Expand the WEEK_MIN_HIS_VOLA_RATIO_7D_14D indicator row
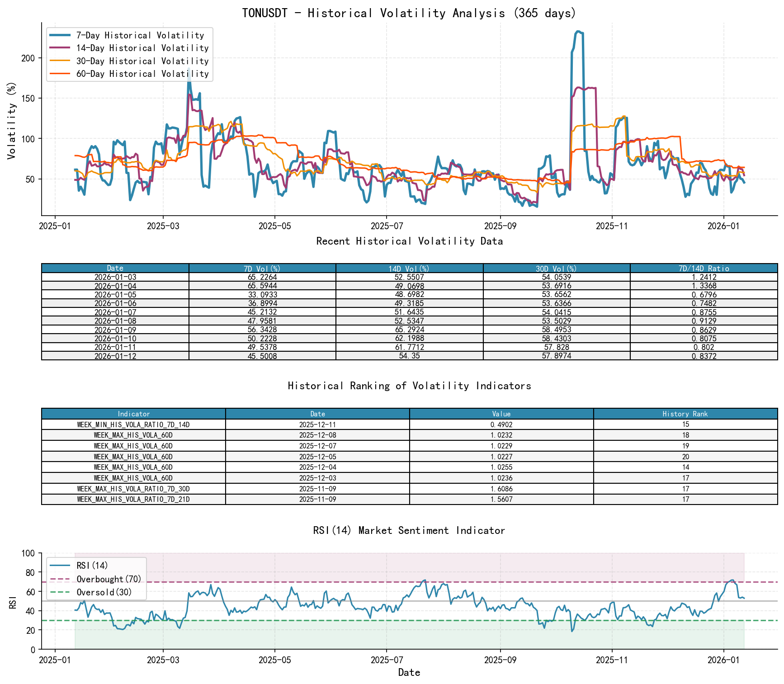 point(133,425)
